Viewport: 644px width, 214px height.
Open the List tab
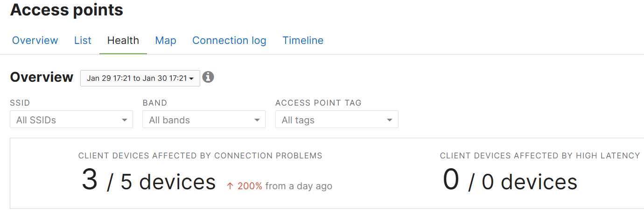coord(83,41)
